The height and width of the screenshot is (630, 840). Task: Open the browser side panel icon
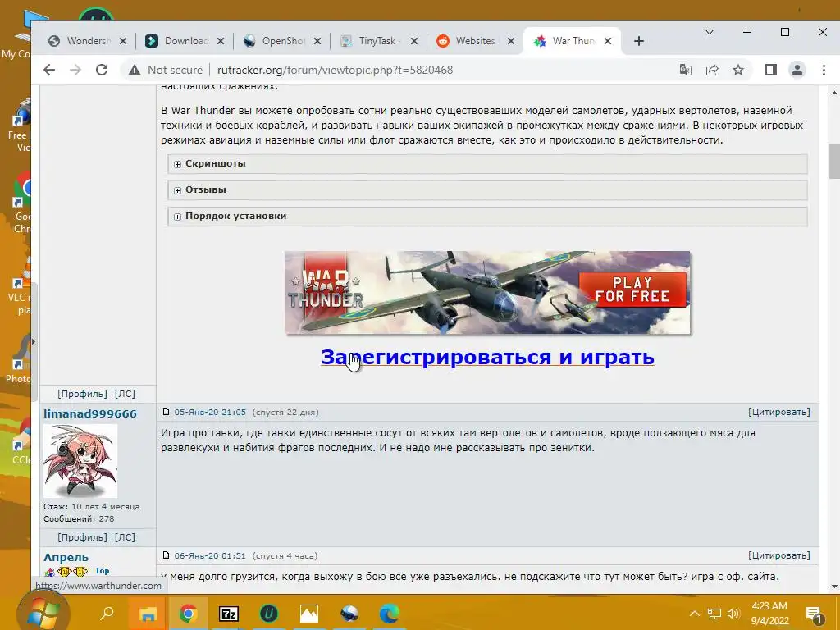tap(771, 71)
